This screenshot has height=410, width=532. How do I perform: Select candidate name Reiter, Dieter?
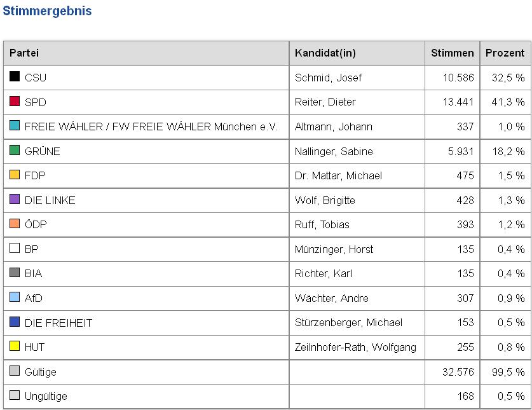pos(325,102)
